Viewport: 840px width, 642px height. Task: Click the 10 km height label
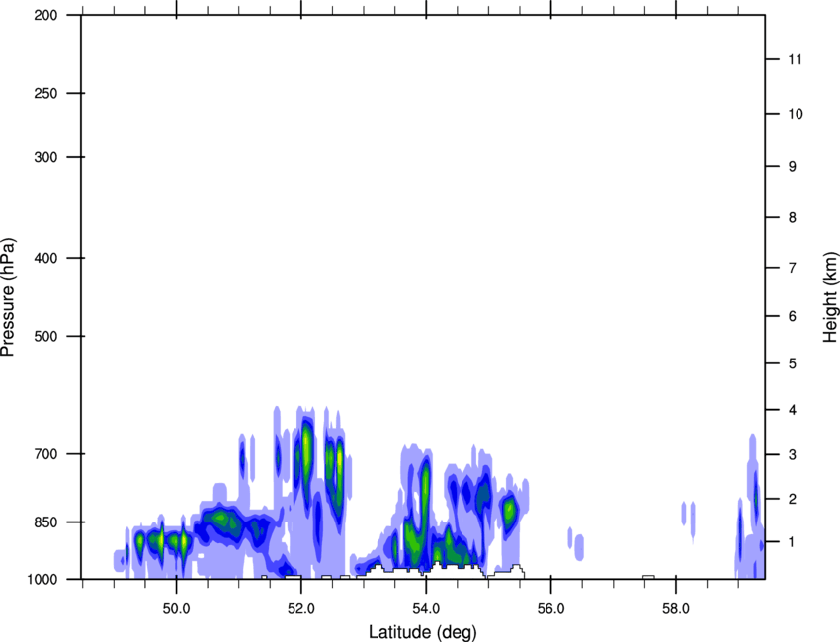tap(796, 114)
